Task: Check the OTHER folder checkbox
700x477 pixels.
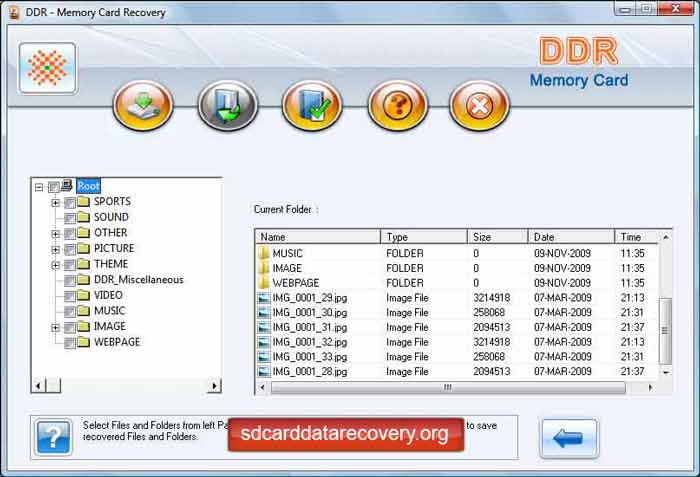Action: [70, 234]
